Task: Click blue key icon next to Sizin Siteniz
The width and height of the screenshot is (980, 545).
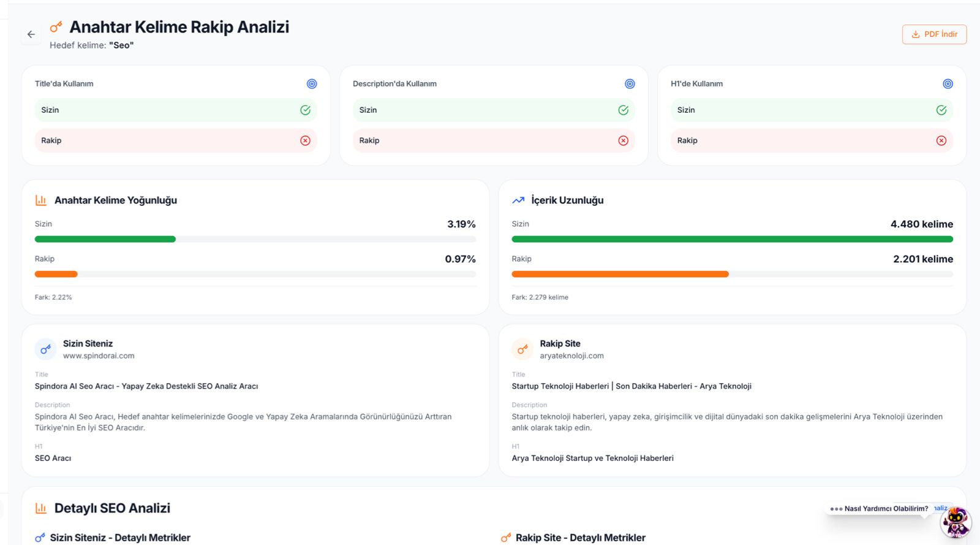Action: [x=45, y=349]
